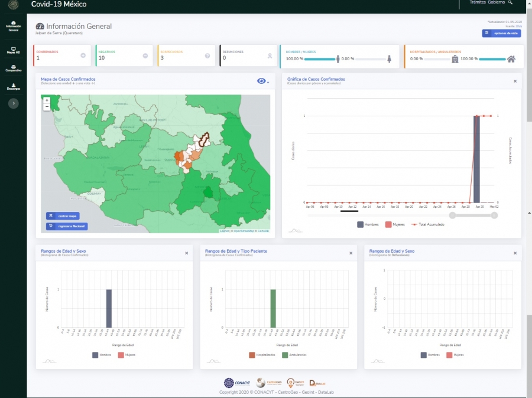
Task: Open the opciones de vista menu
Action: point(501,33)
